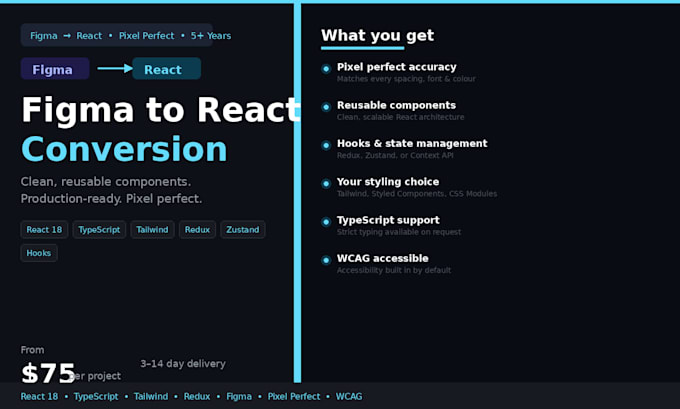
Task: Click the TypeScript tag chip
Action: point(99,229)
